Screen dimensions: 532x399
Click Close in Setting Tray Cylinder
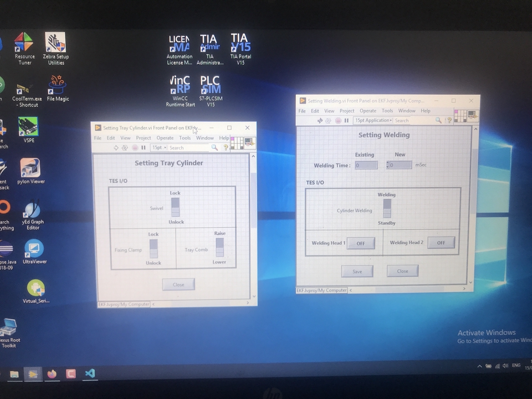pyautogui.click(x=178, y=284)
